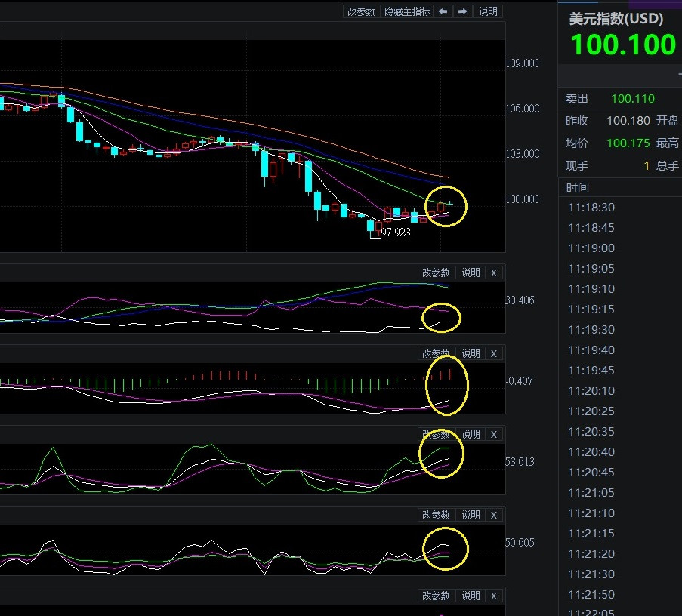The image size is (682, 616).
Task: Click 改参数 on the -0.407 histogram panel
Action: tap(436, 353)
